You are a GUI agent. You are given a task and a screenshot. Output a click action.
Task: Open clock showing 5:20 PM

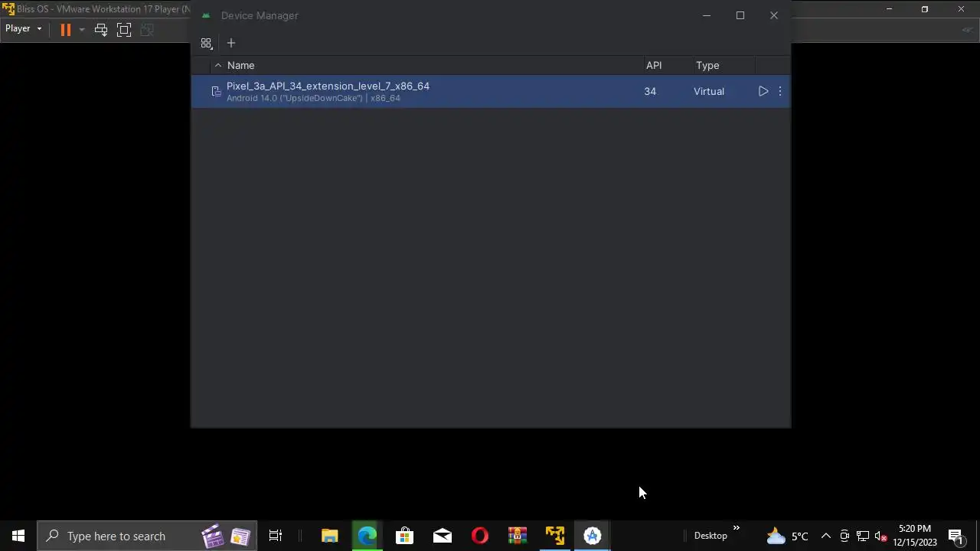pyautogui.click(x=915, y=536)
